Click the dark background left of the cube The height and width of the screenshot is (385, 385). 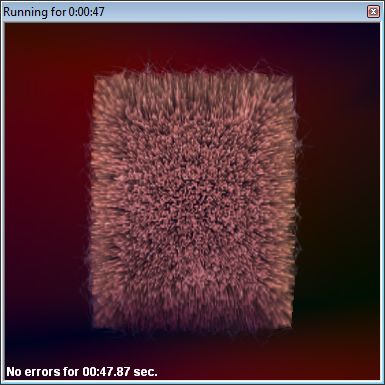tap(47, 200)
